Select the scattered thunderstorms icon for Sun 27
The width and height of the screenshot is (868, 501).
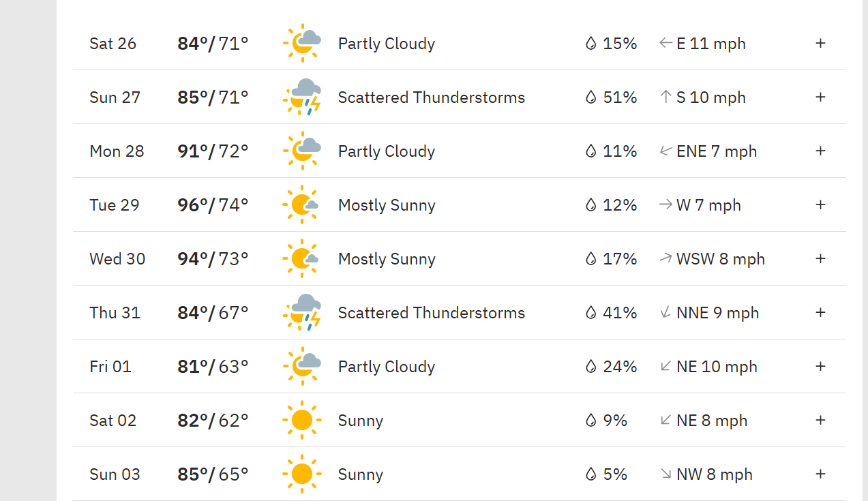pos(301,96)
